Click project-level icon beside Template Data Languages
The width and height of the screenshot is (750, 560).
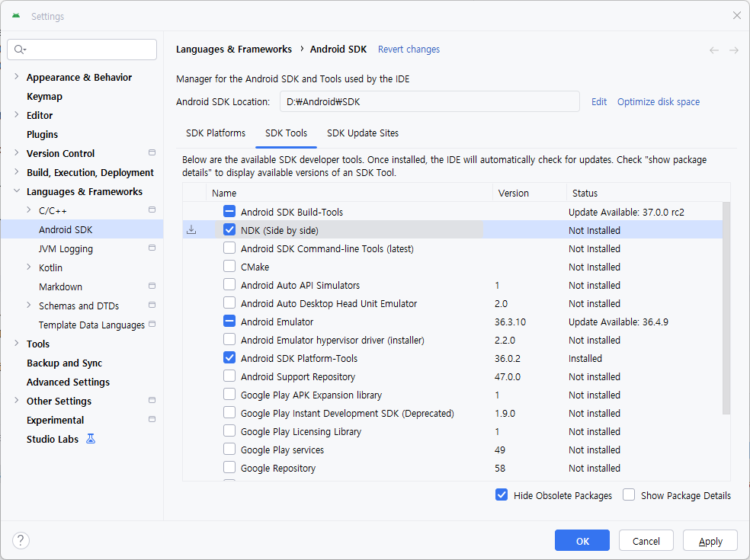coord(152,324)
